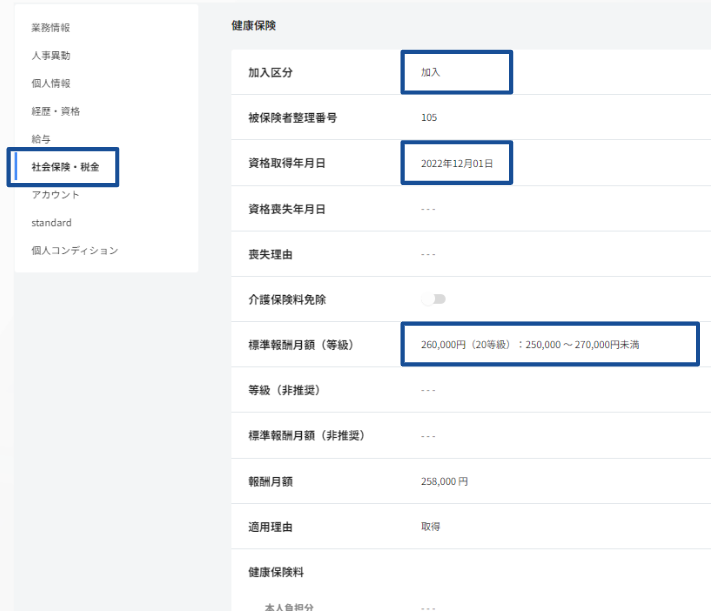
Task: Click the 報酬月額 amount 258,000 円
Action: (444, 481)
